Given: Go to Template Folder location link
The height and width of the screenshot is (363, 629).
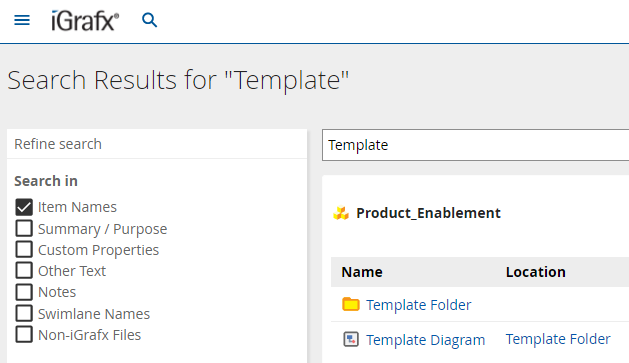Looking at the screenshot, I should (558, 339).
